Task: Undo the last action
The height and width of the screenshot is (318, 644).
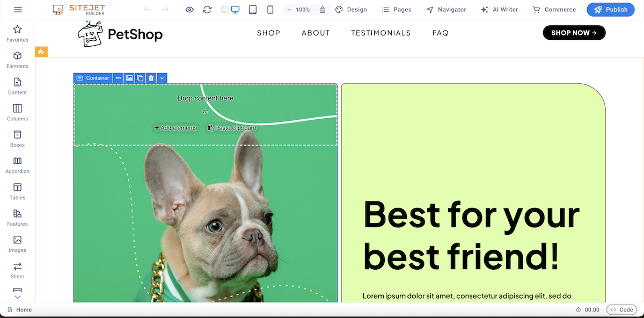Action: point(148,10)
